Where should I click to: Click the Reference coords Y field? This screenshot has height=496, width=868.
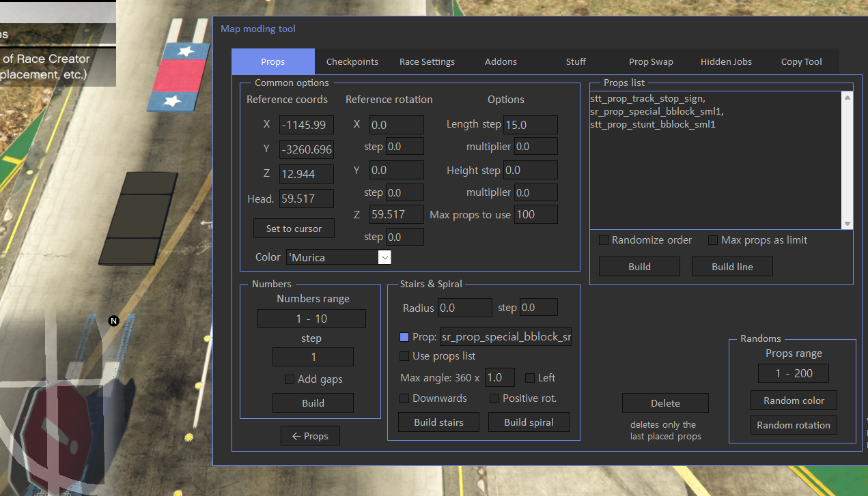(307, 149)
